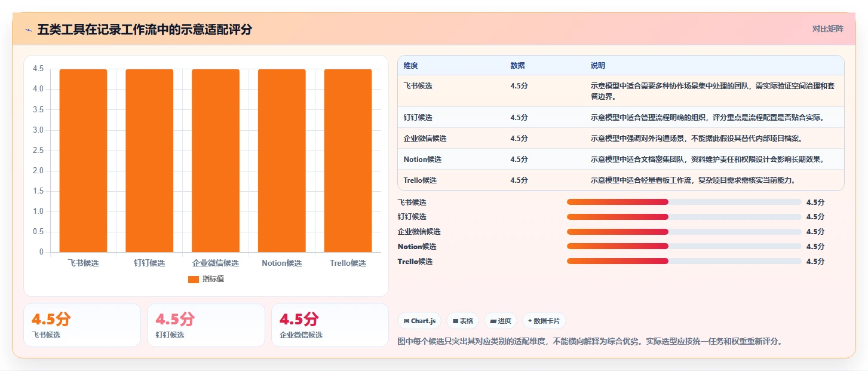
Task: Click the Notion候选 description about 文档密集团队
Action: [x=708, y=160]
